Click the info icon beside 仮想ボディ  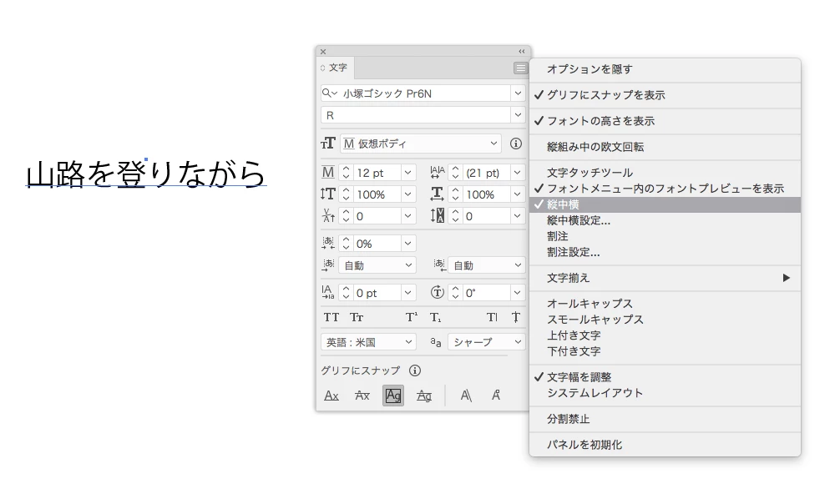click(x=516, y=144)
